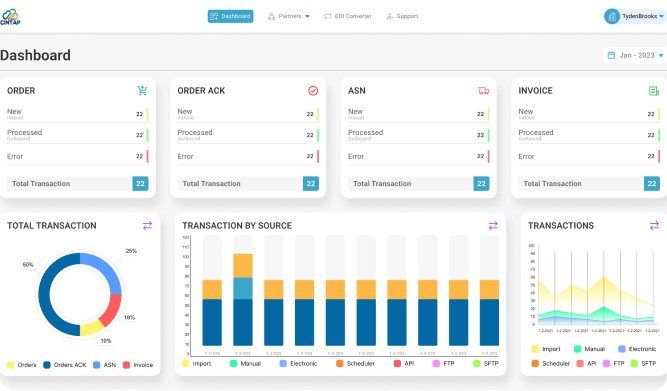Open the Jan - 2023 date selector
Viewport: 667px width, 391px height.
635,55
